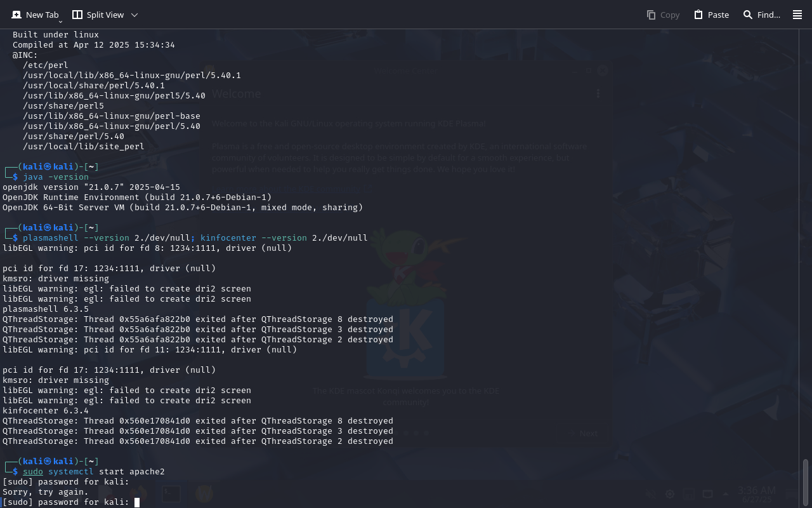Screen dimensions: 812x508
Task: Click the 'Built under linux' line
Action: tap(56, 34)
